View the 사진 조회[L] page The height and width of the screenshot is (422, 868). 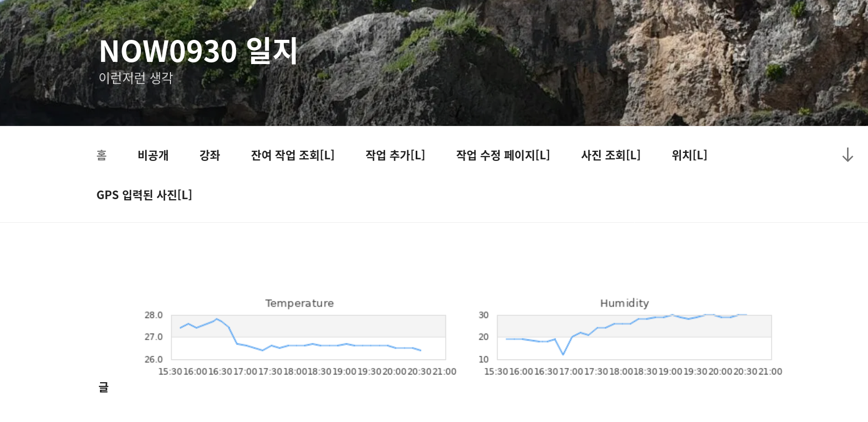click(x=610, y=156)
